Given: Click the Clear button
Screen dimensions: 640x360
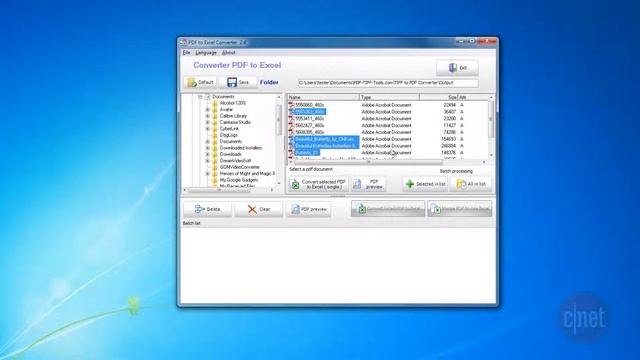Looking at the screenshot, I should point(258,209).
